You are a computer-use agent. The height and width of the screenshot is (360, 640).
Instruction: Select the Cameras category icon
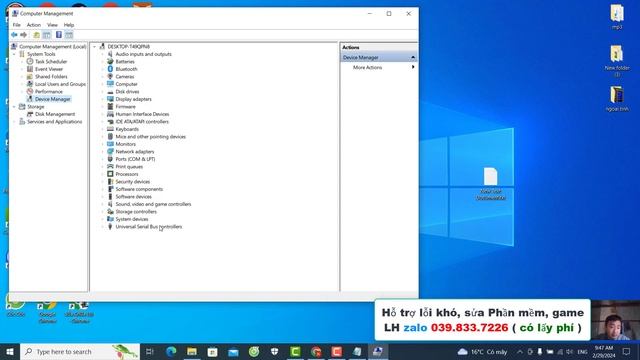tap(110, 77)
